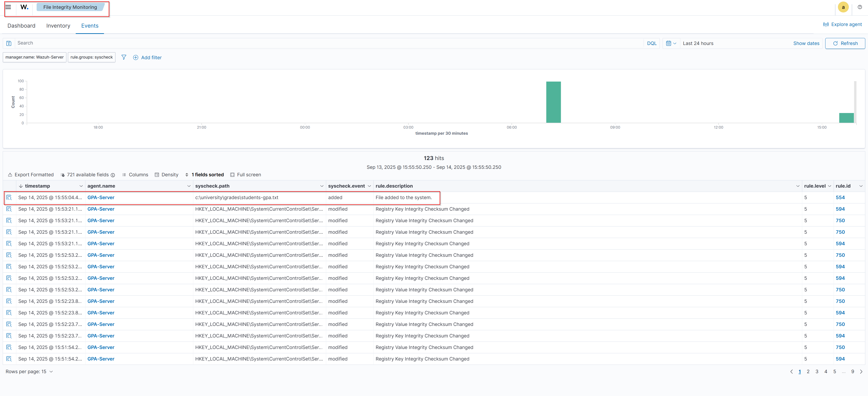Click Last 24 hours time range
The image size is (868, 396).
coord(698,43)
